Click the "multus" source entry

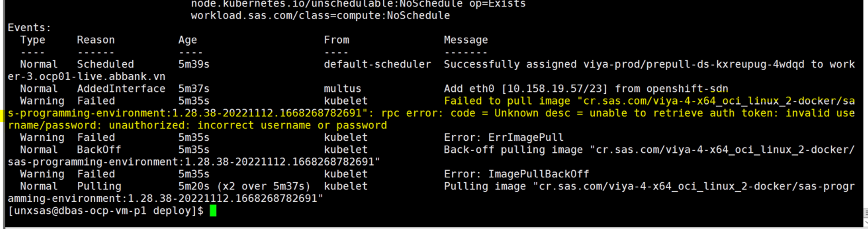point(342,89)
